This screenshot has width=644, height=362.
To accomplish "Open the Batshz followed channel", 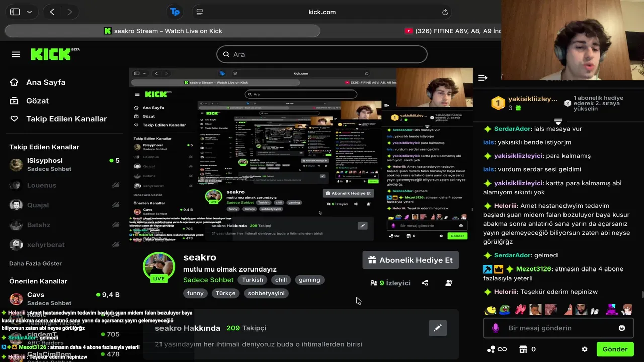I will point(64,225).
